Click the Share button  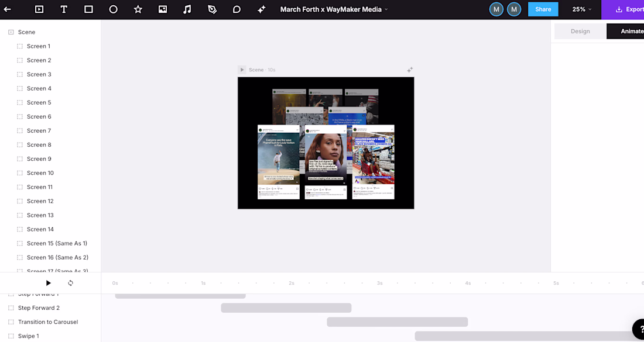(543, 9)
